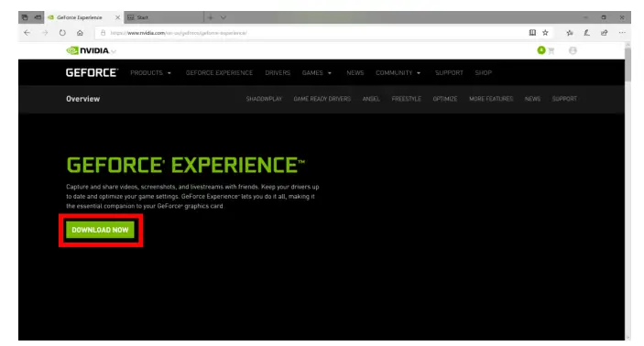
Task: Add page to favorites star icon
Action: pos(545,32)
